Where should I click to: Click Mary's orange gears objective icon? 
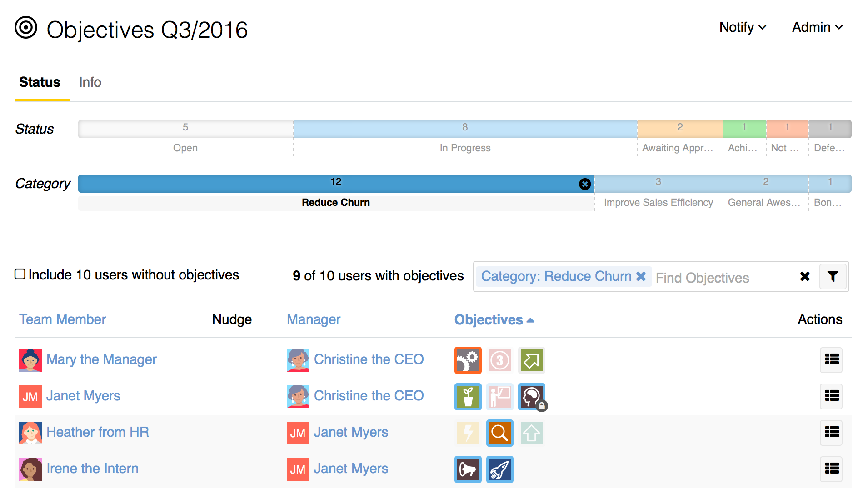468,360
